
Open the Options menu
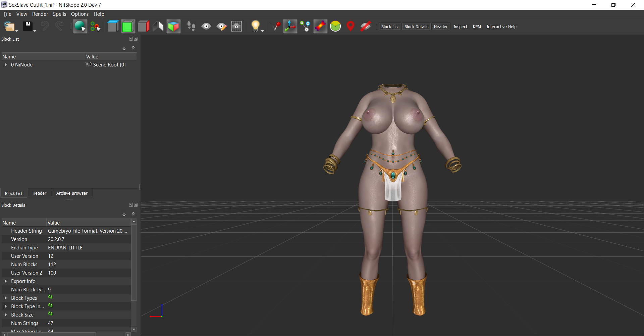tap(80, 14)
